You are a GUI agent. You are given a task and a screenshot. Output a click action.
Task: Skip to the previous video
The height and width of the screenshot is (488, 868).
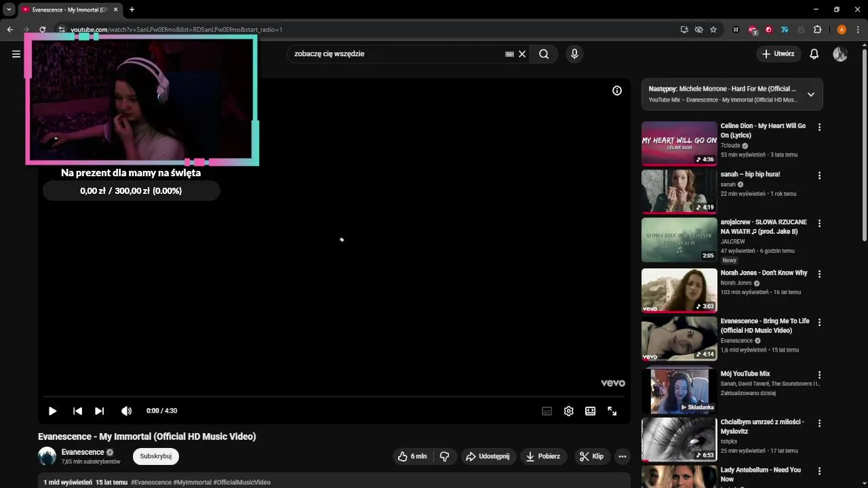tap(77, 411)
